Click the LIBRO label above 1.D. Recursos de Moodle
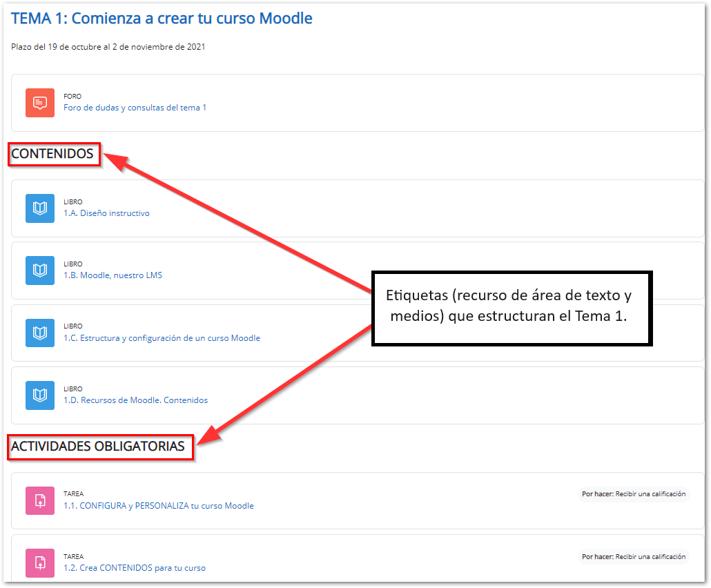The width and height of the screenshot is (711, 588). (x=72, y=389)
